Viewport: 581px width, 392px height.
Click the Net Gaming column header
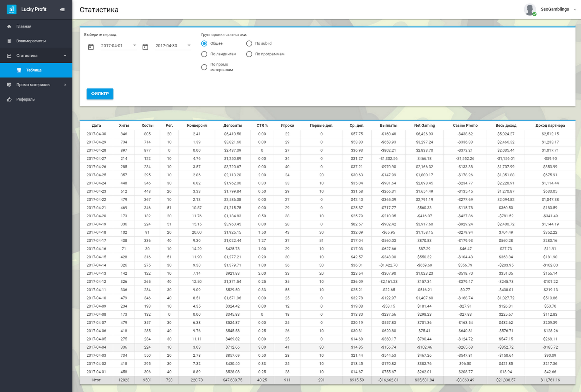[x=425, y=126]
